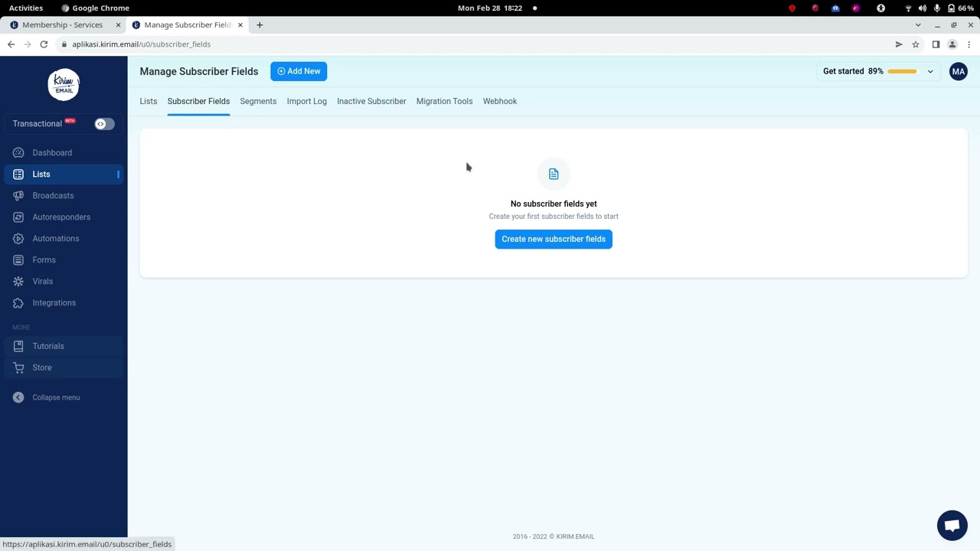Open the Tutorials link
The image size is (980, 551).
point(48,347)
